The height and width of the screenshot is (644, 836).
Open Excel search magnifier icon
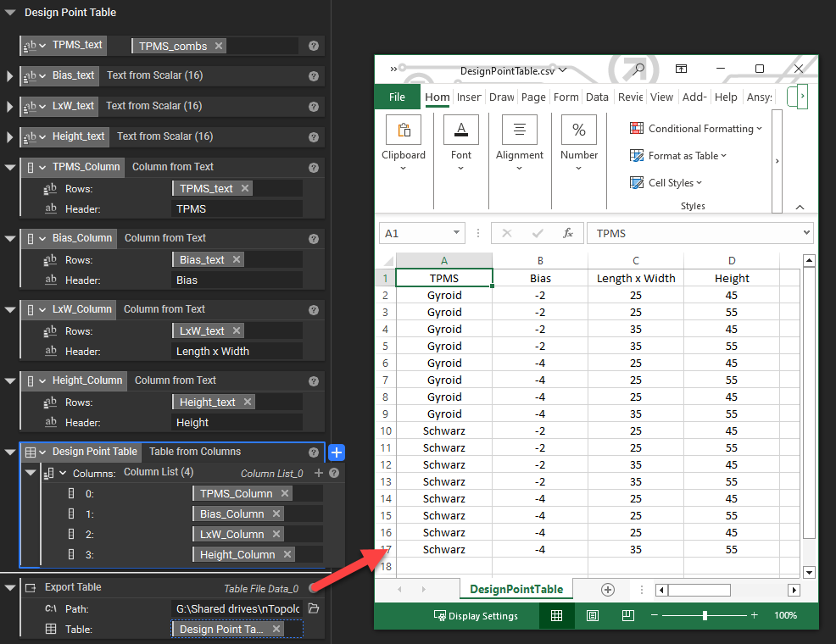pyautogui.click(x=638, y=69)
